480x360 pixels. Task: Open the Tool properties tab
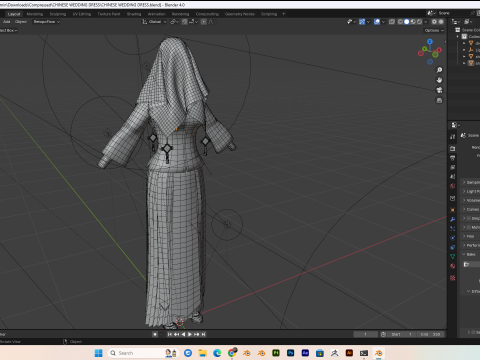(x=452, y=137)
